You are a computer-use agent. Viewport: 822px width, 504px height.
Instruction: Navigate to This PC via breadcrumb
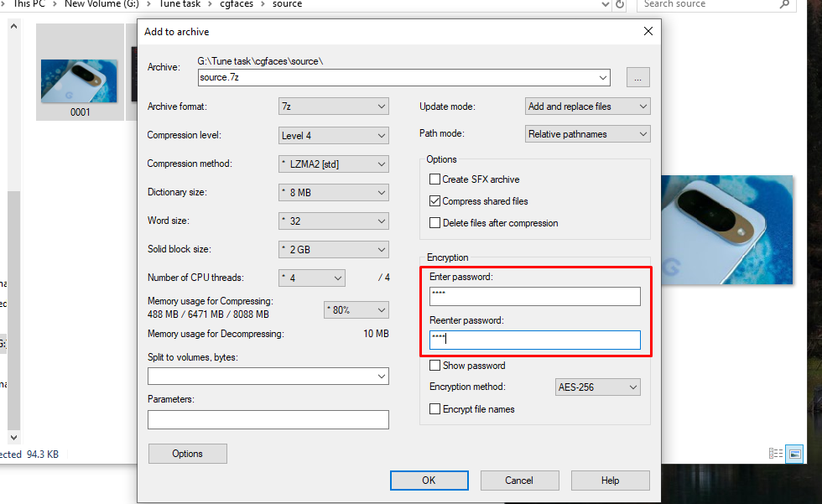coord(29,4)
